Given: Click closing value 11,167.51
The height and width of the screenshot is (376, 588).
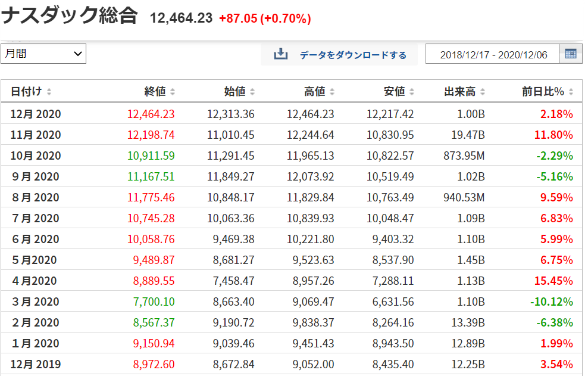Looking at the screenshot, I should coord(151,176).
